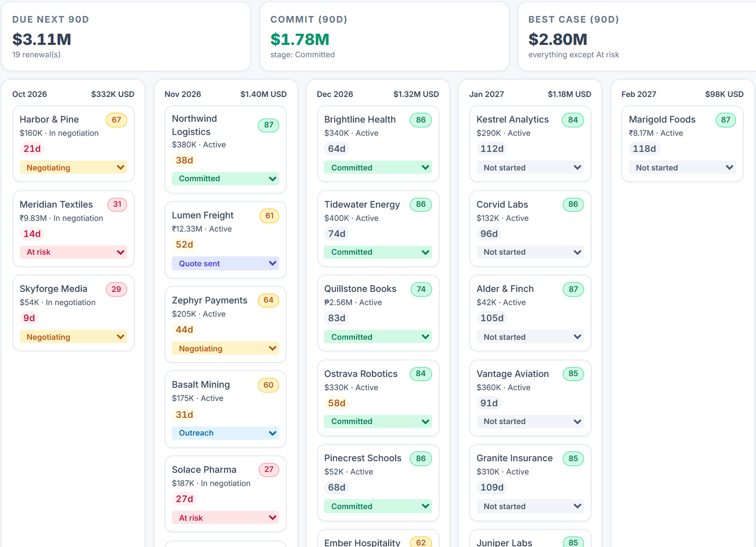This screenshot has width=756, height=547.
Task: Open Pinecrest Schools Committed dropdown
Action: pos(378,506)
